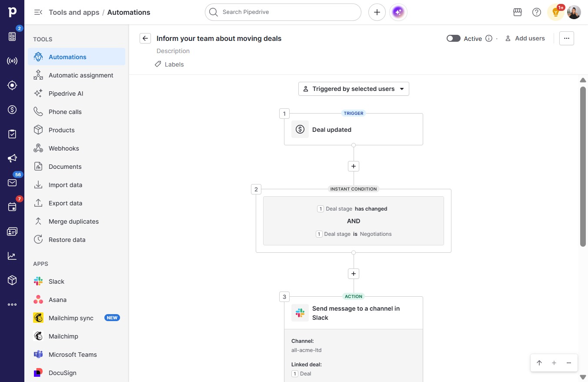Open Triggered by selected users dropdown
Screen dimensions: 588x382
(354, 89)
